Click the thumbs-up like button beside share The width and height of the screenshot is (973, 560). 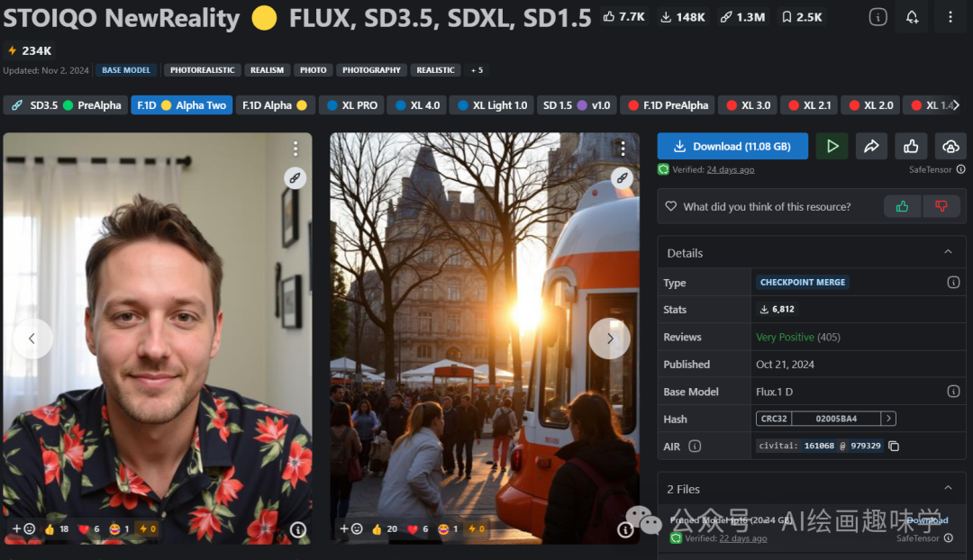click(911, 147)
